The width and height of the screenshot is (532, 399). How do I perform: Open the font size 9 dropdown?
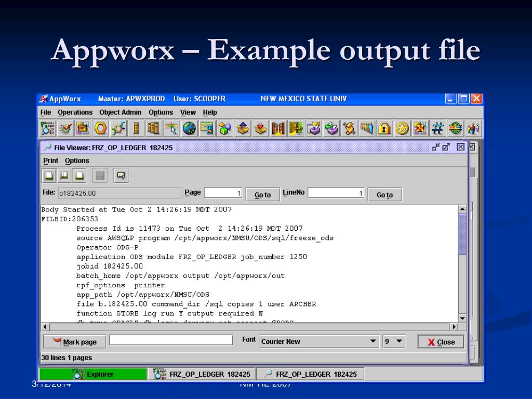pyautogui.click(x=394, y=341)
